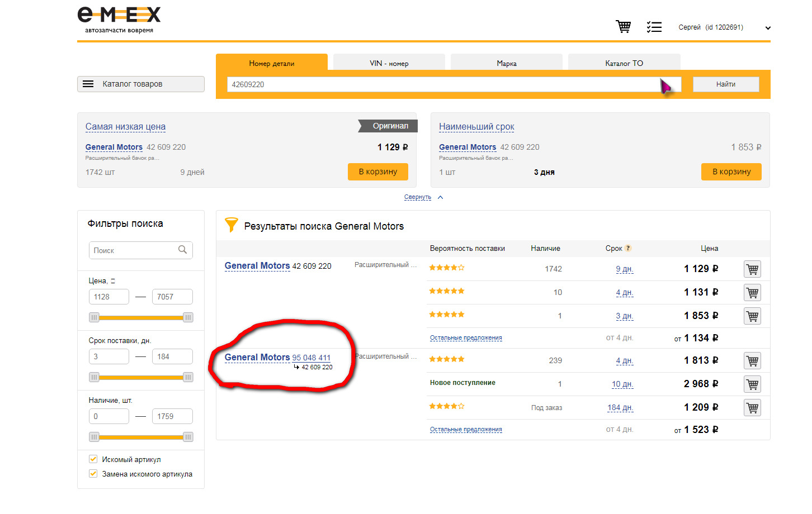
Task: Expand the Сергей account dropdown arrow
Action: pos(768,28)
